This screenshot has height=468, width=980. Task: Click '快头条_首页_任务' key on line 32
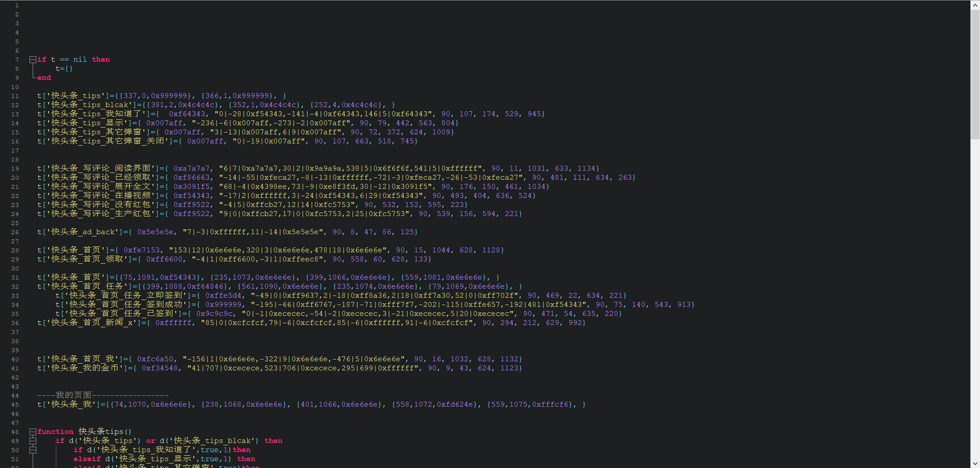pyautogui.click(x=87, y=286)
